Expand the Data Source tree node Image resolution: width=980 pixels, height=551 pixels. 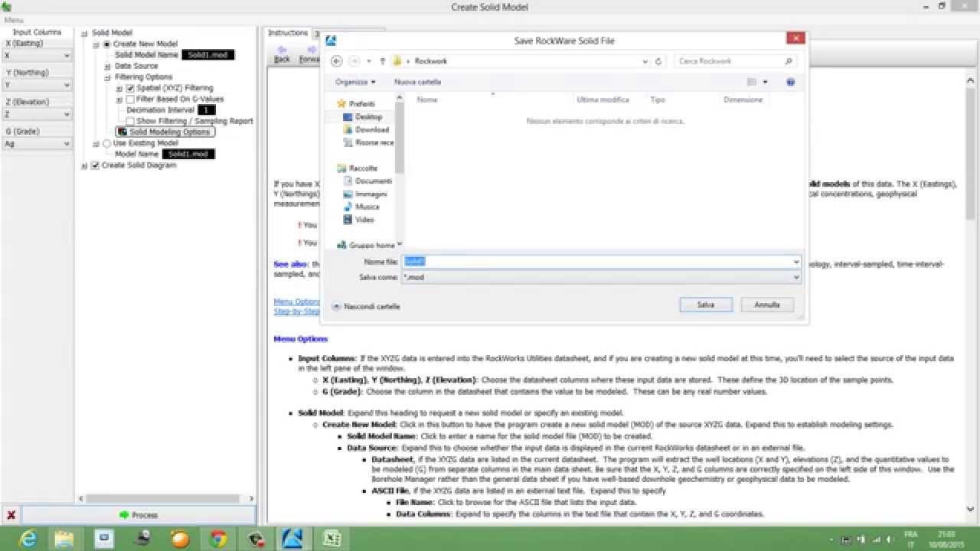(x=108, y=66)
